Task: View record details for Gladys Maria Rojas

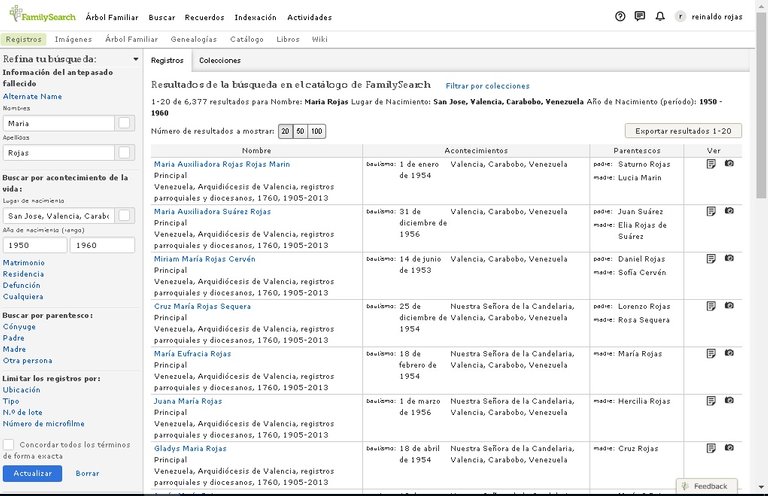Action: click(x=711, y=448)
